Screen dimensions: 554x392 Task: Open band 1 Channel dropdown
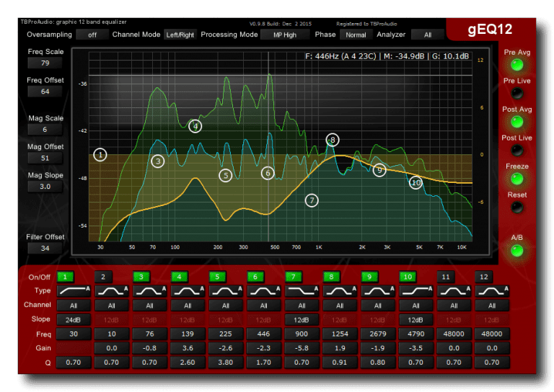pos(74,306)
